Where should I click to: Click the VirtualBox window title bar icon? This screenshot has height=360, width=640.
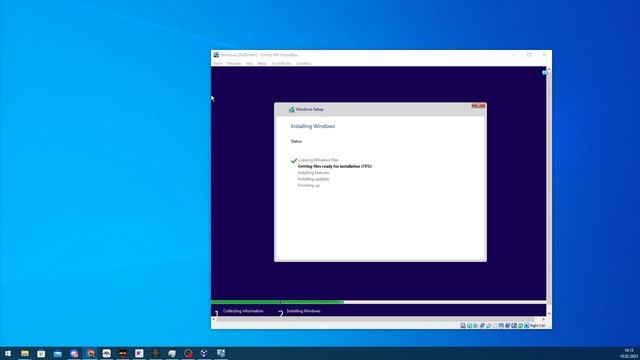click(x=216, y=55)
